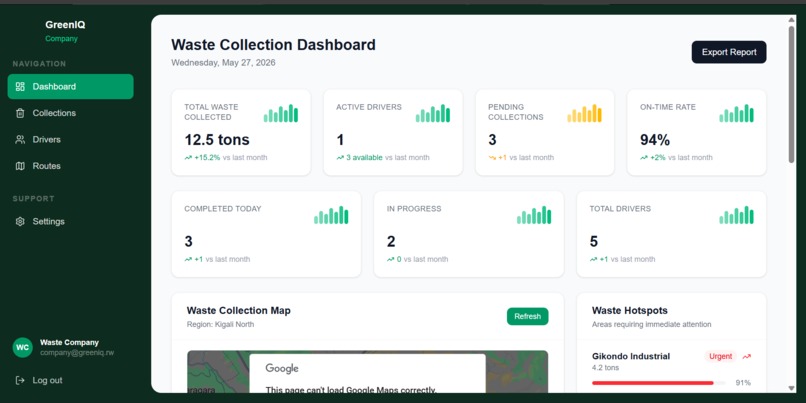Click the Waste Hotspots heading
The height and width of the screenshot is (403, 806).
630,310
